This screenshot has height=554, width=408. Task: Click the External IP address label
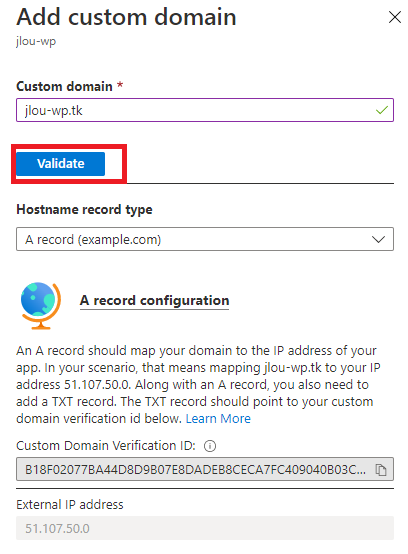[70, 504]
